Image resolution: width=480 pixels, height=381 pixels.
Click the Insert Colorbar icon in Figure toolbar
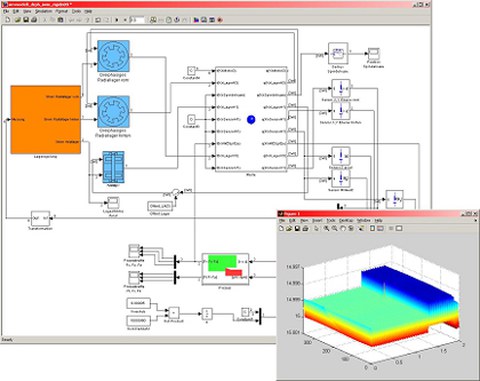pyautogui.click(x=372, y=228)
